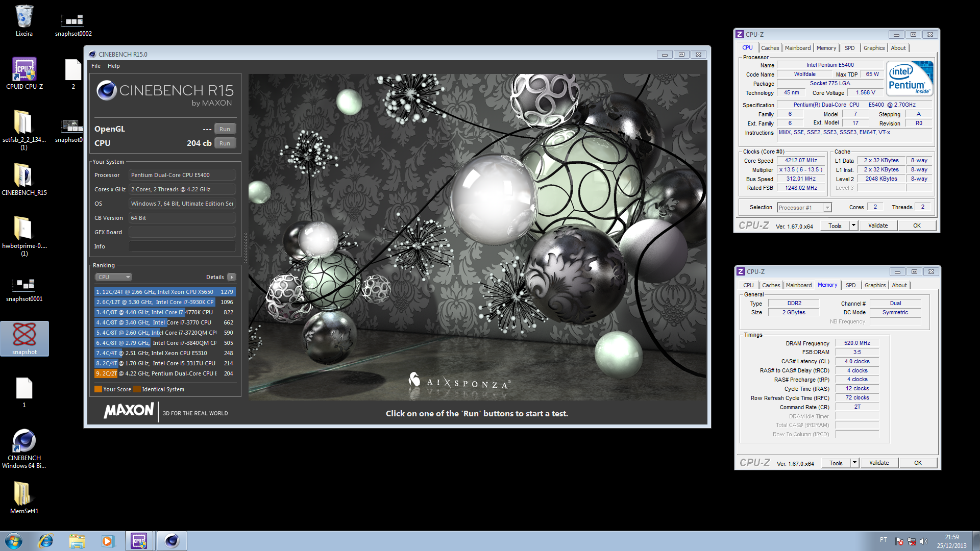Click the Cinebench R15 logo sphere
Viewport: 980px width, 551px height.
(x=106, y=90)
